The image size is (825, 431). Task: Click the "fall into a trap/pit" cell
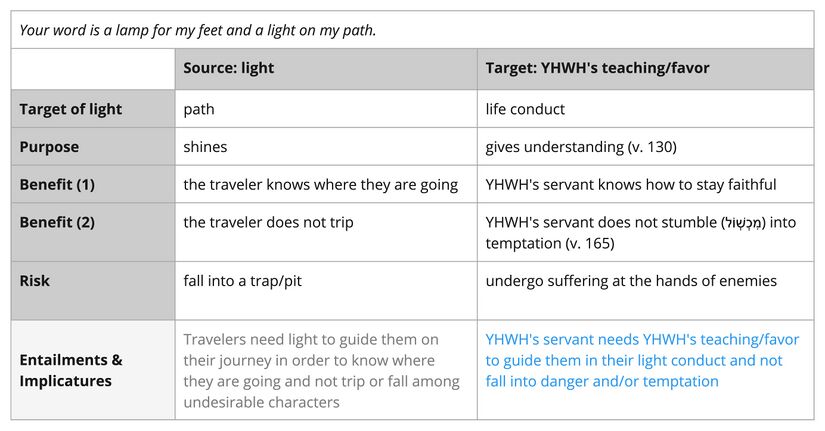pyautogui.click(x=243, y=281)
